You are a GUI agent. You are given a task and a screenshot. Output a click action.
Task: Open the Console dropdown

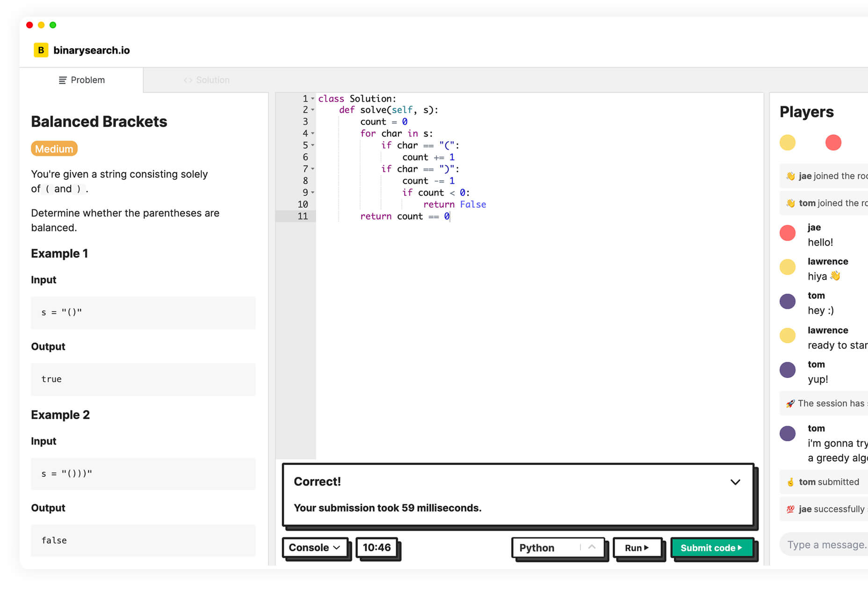[x=315, y=548]
